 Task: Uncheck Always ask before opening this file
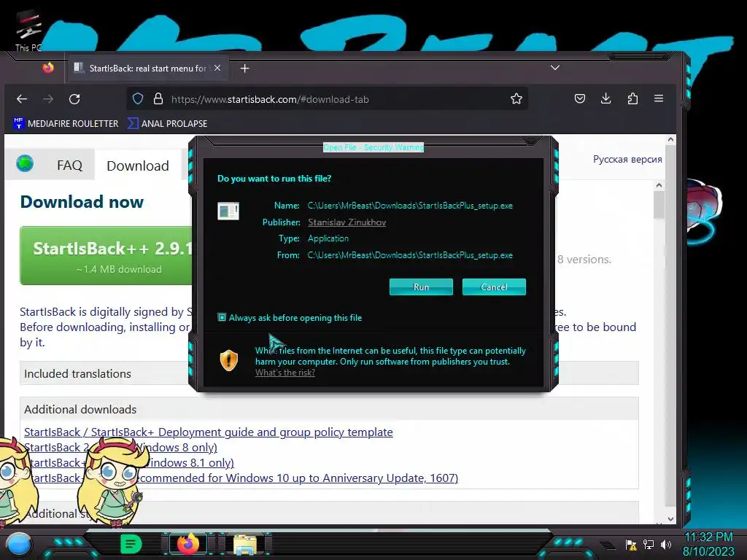222,317
